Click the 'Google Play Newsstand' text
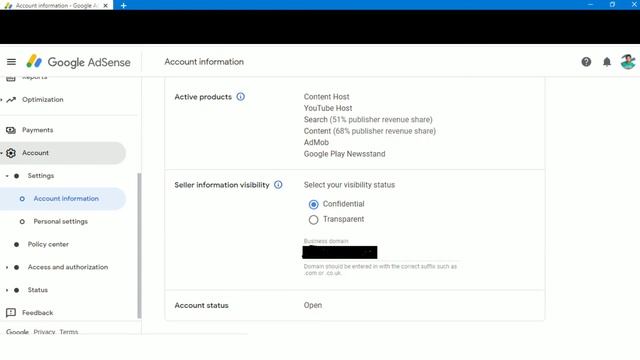 (344, 154)
